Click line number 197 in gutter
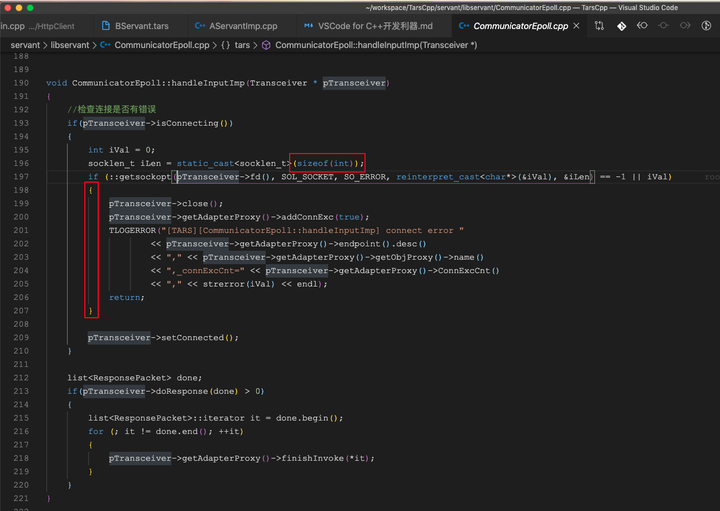720x511 pixels. [21, 177]
